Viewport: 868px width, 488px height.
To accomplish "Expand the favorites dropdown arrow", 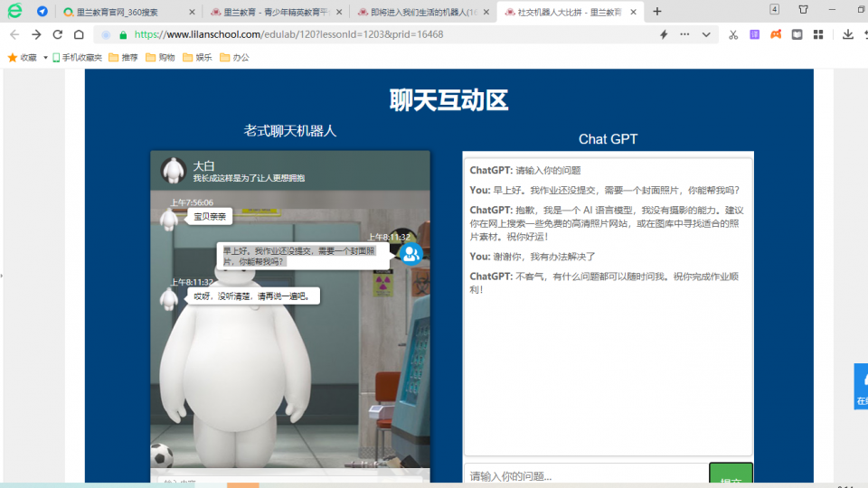I will click(45, 58).
